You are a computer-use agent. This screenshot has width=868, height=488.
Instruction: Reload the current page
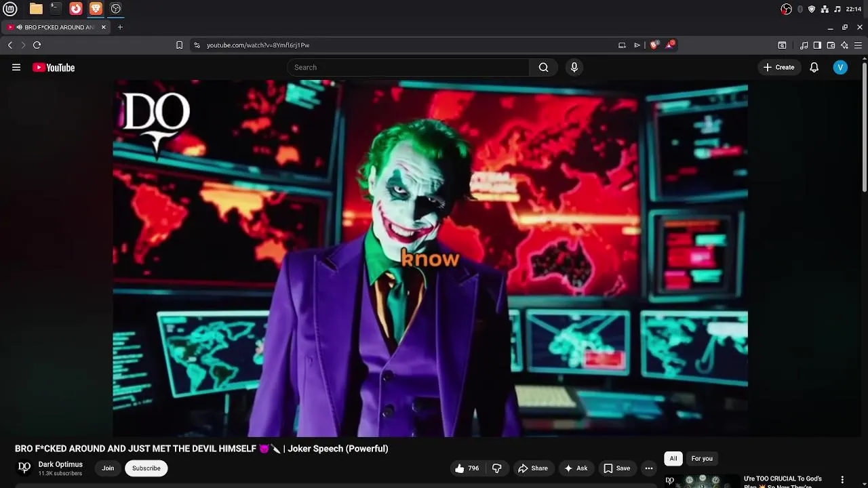click(37, 45)
